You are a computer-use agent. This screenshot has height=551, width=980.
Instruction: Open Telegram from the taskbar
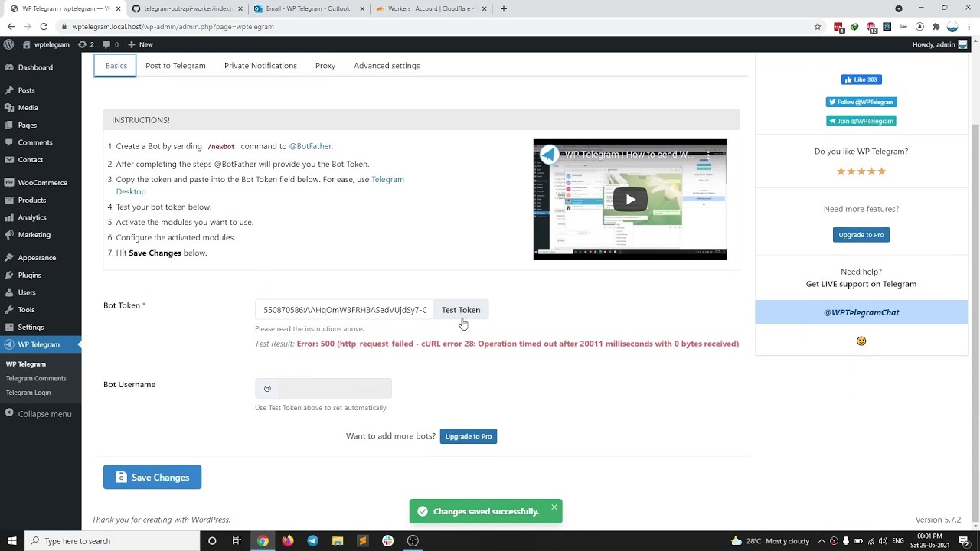pyautogui.click(x=312, y=541)
